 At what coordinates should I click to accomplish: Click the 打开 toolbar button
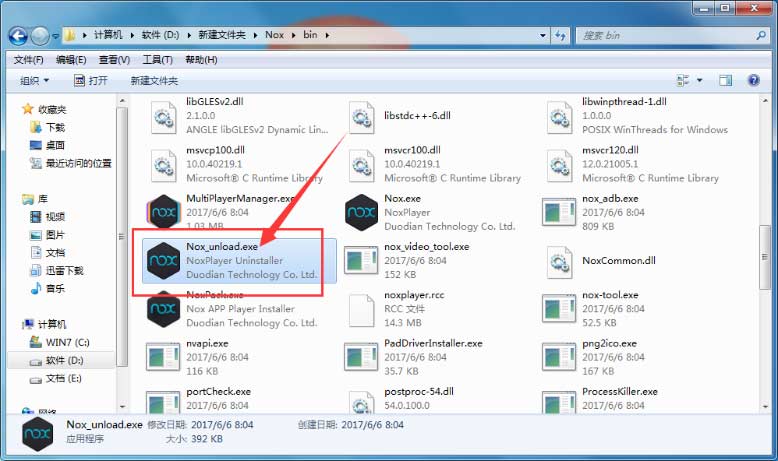(90, 80)
